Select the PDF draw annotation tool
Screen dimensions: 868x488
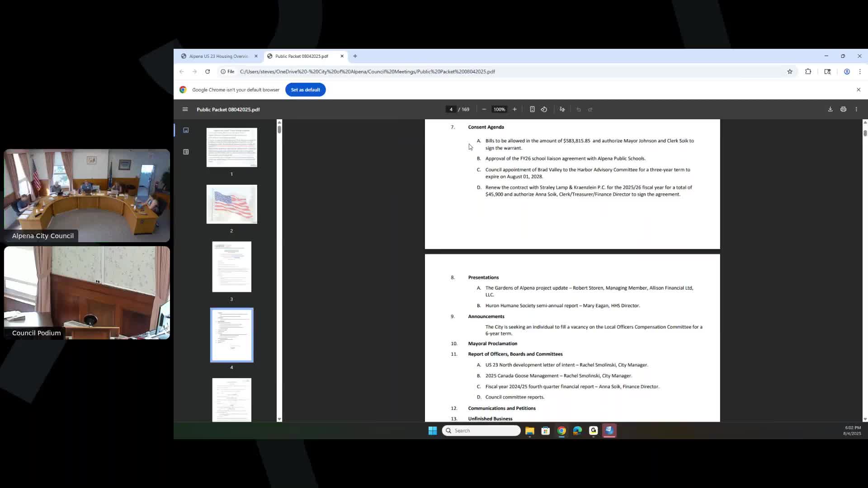click(x=562, y=109)
